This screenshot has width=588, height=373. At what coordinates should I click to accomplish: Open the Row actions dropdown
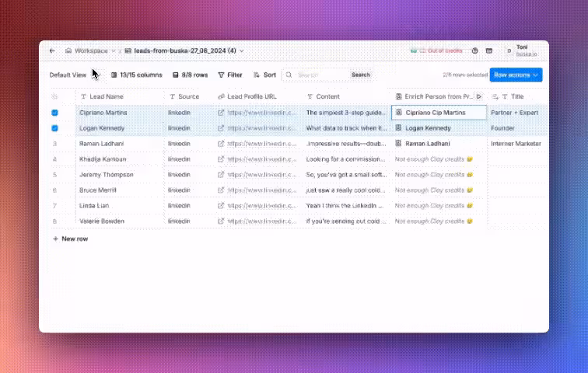516,75
